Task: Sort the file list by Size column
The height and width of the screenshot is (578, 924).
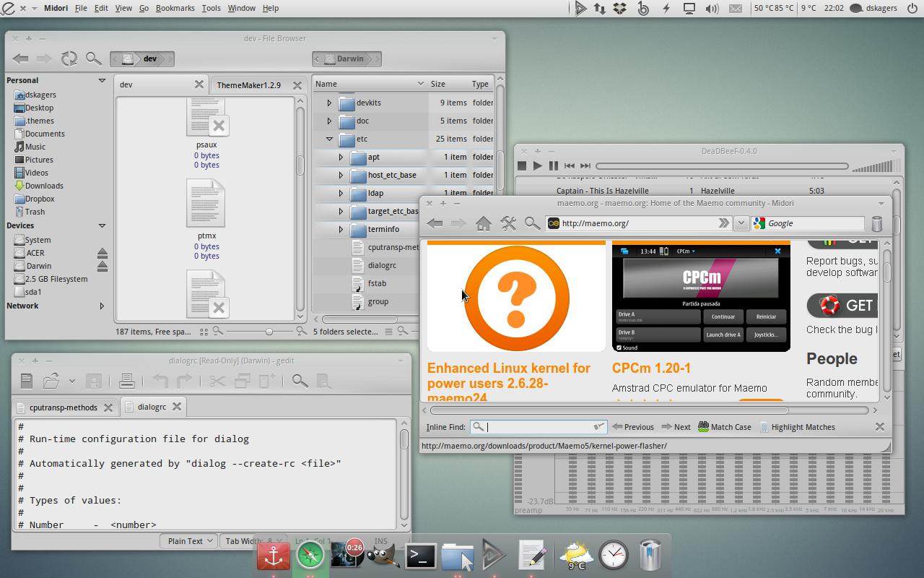Action: pyautogui.click(x=437, y=84)
